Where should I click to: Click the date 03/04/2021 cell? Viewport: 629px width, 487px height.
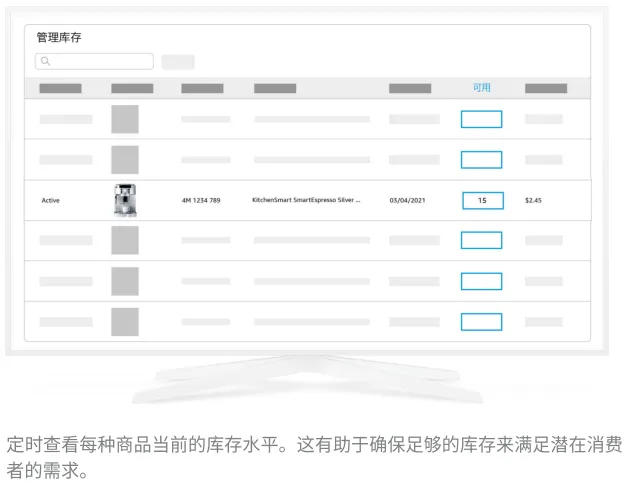pos(407,200)
